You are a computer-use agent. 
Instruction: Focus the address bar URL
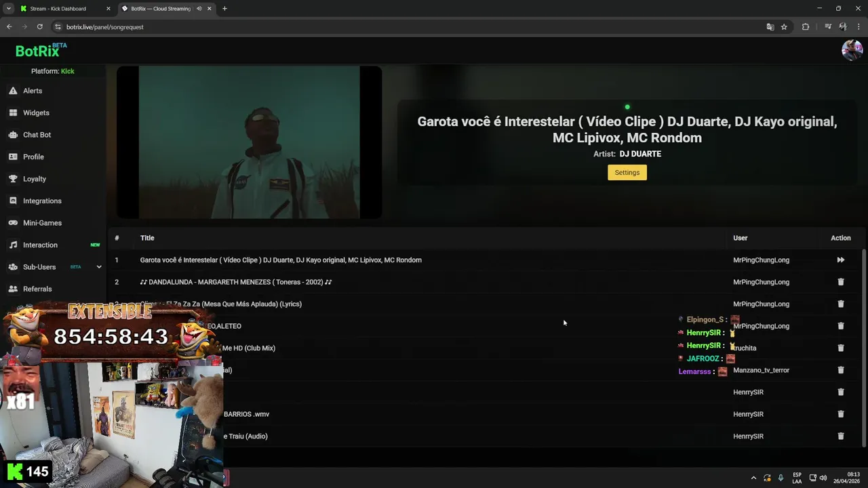coord(105,27)
